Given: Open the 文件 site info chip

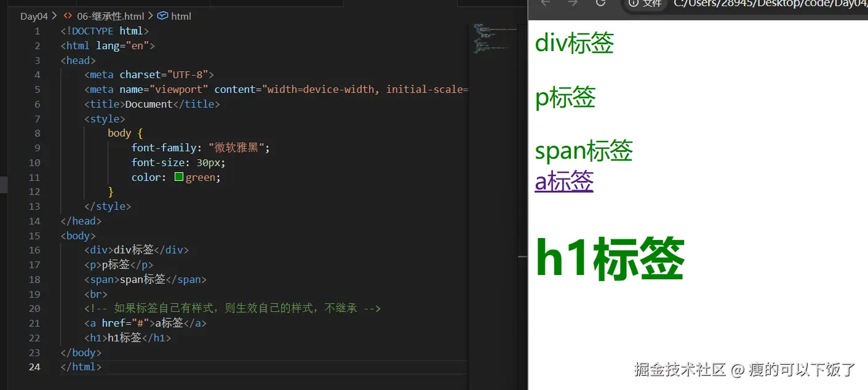Looking at the screenshot, I should [x=646, y=4].
